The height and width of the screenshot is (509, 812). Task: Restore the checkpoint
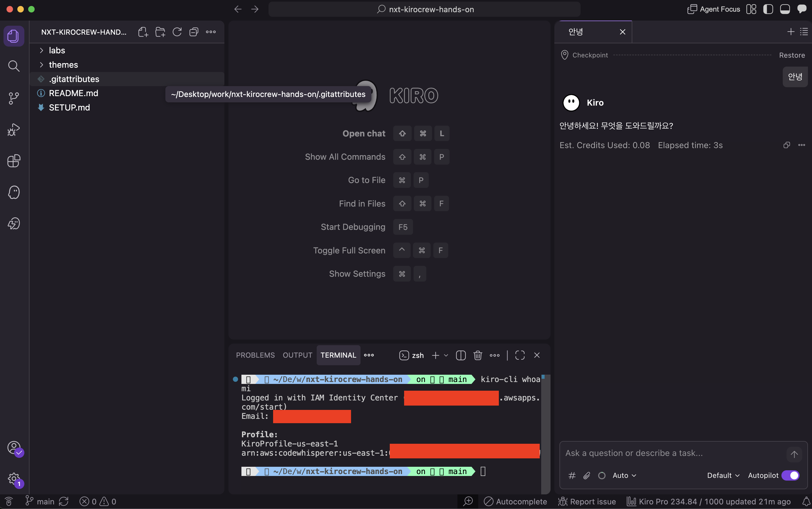(x=792, y=55)
